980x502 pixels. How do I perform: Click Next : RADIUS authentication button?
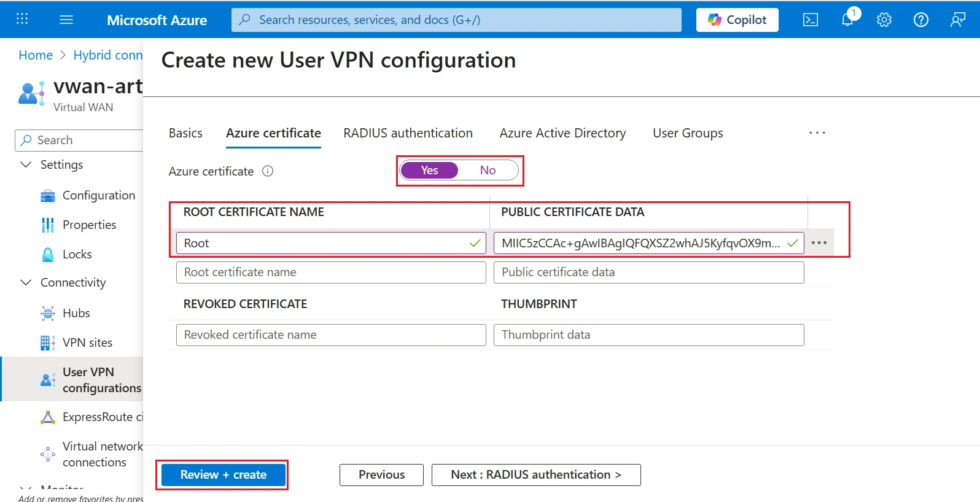536,474
